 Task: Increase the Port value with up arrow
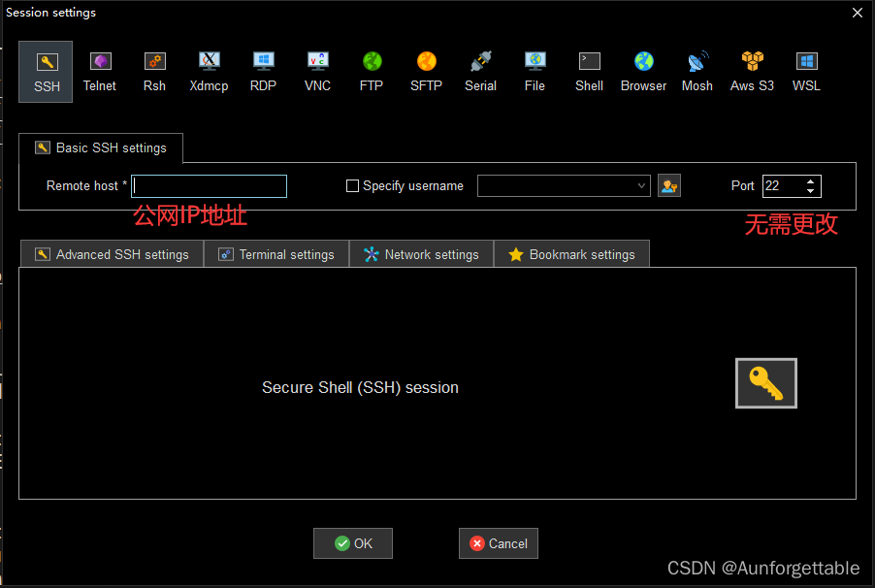coord(810,180)
